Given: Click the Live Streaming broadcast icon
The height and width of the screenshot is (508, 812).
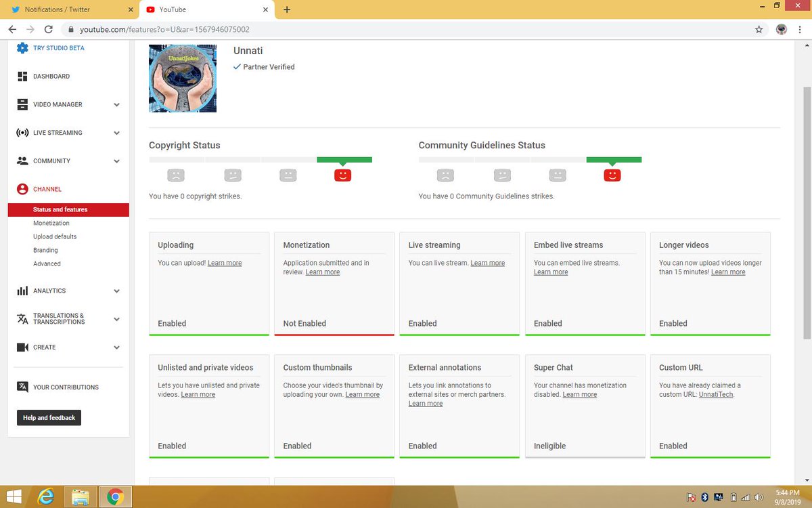Looking at the screenshot, I should click(x=22, y=133).
